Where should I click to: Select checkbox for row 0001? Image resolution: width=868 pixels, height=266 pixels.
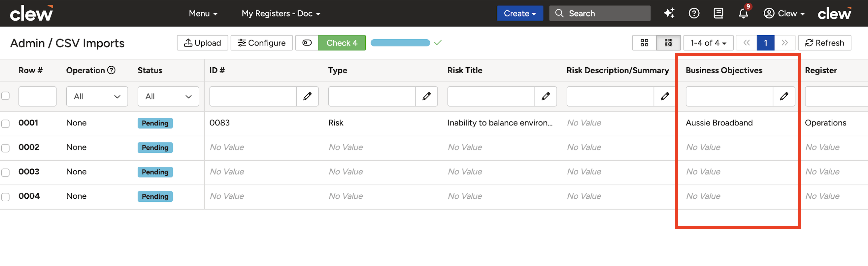pos(5,124)
